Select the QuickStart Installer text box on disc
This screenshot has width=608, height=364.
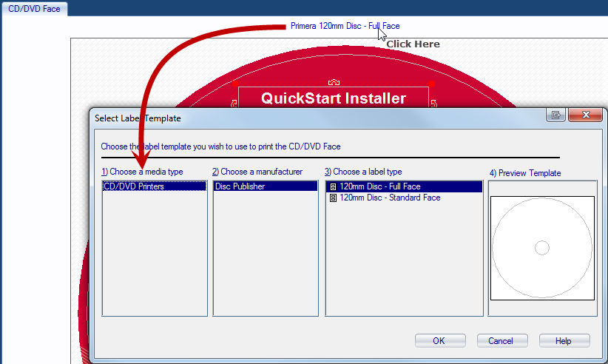tap(334, 98)
